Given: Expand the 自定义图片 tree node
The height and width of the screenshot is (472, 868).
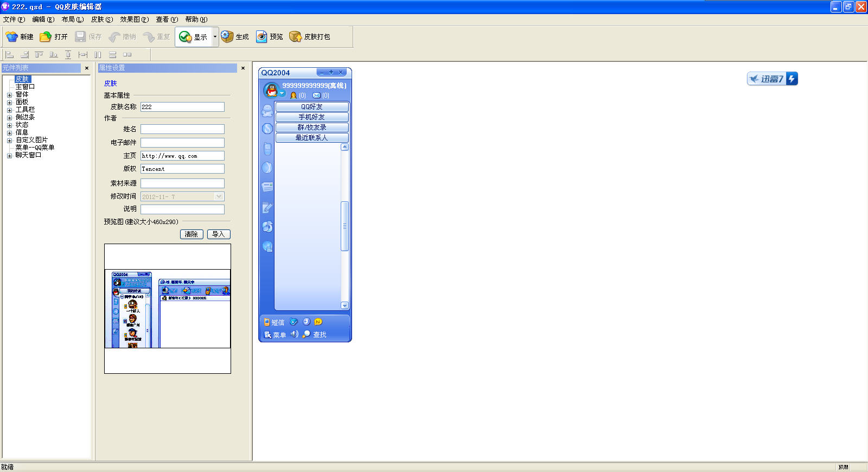Looking at the screenshot, I should [x=9, y=141].
